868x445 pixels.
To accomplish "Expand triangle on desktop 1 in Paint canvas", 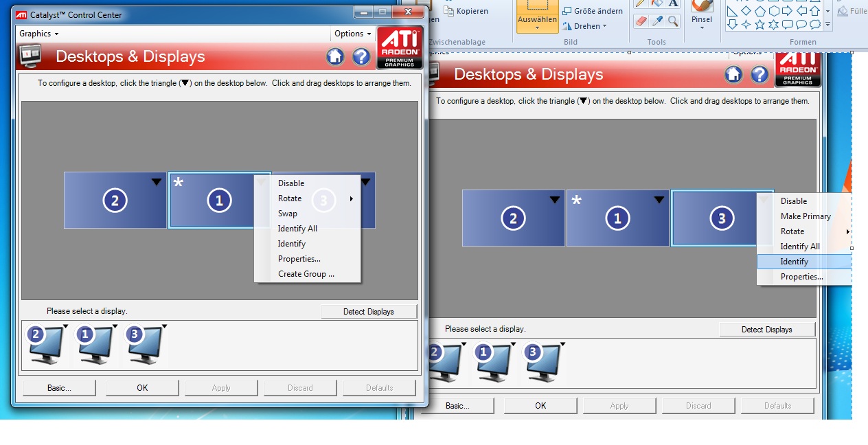I will point(659,200).
